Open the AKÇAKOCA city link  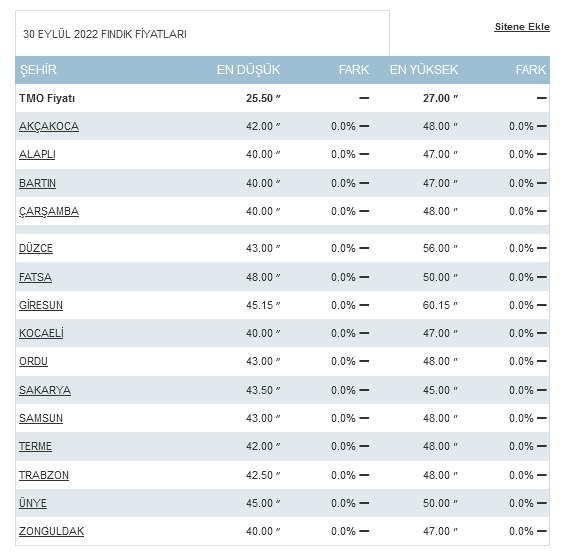[x=49, y=126]
